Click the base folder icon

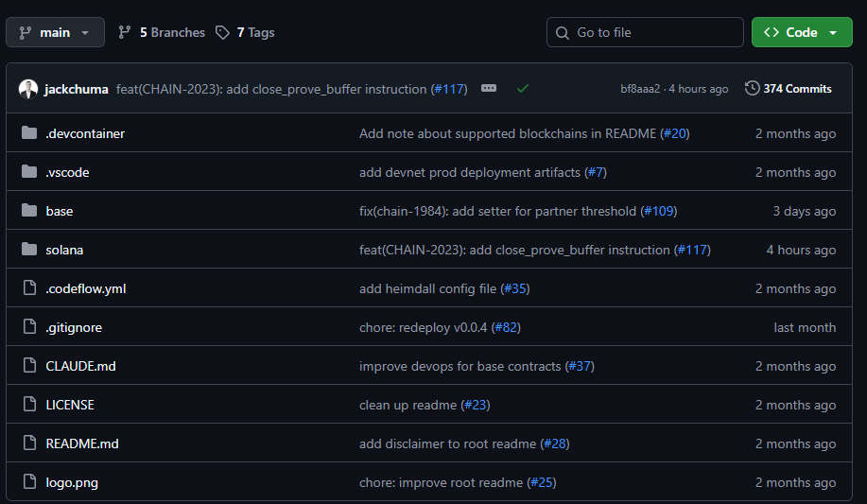click(x=29, y=211)
